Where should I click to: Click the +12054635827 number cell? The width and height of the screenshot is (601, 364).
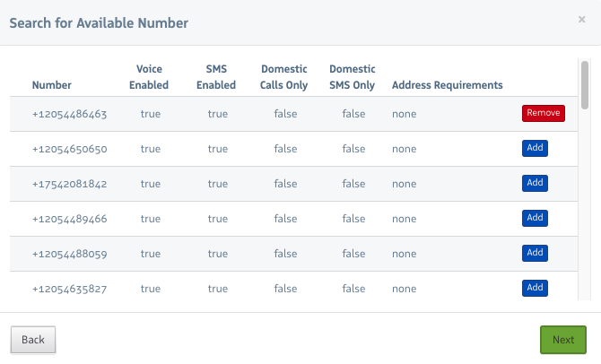(69, 289)
